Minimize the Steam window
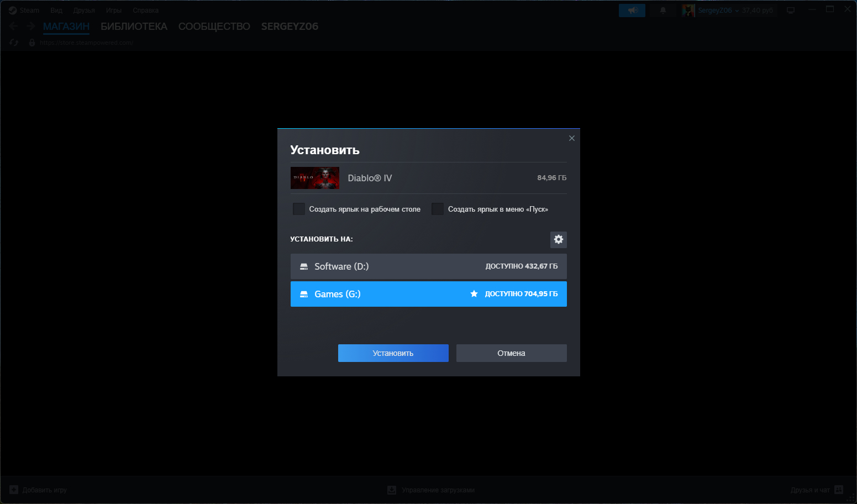The image size is (857, 504). [812, 9]
